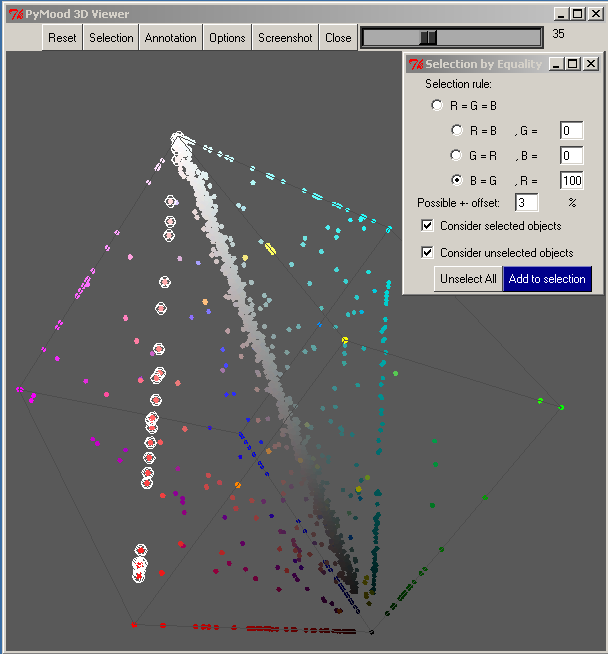Close the PyMood 3D Viewer window
This screenshot has width=608, height=654.
[596, 14]
